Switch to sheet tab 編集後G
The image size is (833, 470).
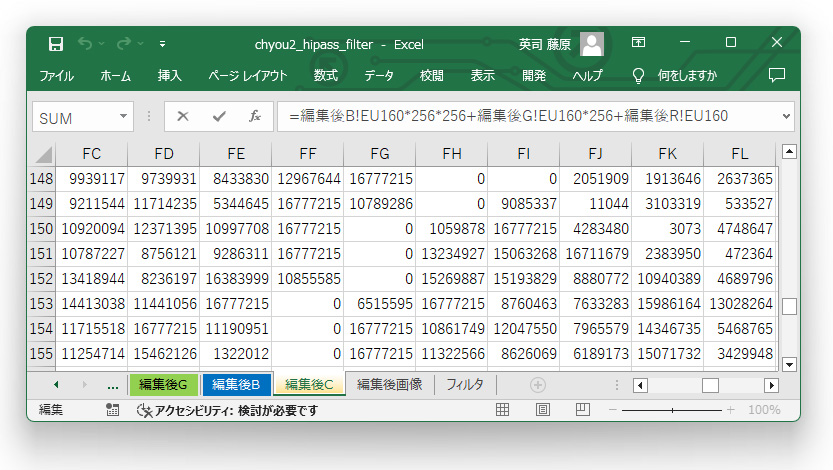[163, 384]
